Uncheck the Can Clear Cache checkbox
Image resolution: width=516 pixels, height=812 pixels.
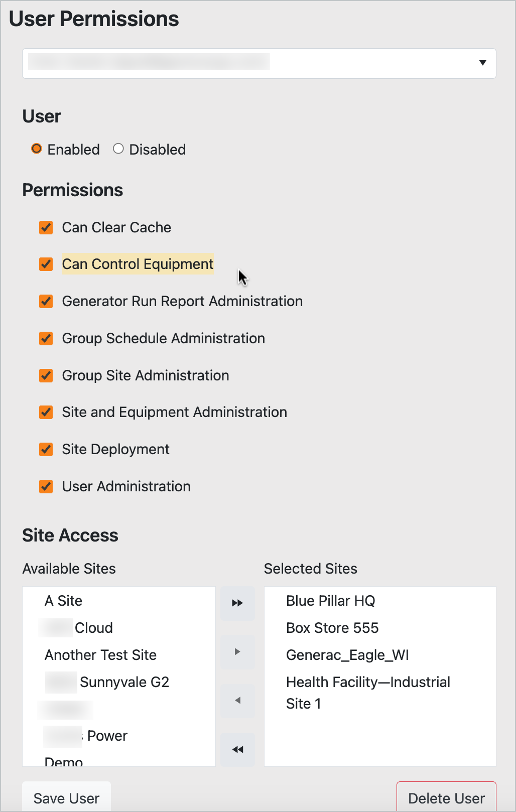tap(46, 227)
